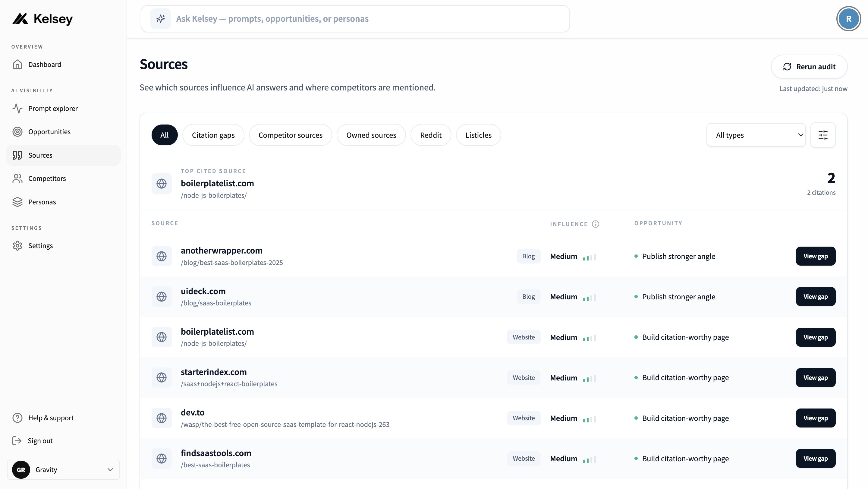This screenshot has width=868, height=489.
Task: Click the Blog tag on anotherwrapper.com row
Action: coord(528,256)
